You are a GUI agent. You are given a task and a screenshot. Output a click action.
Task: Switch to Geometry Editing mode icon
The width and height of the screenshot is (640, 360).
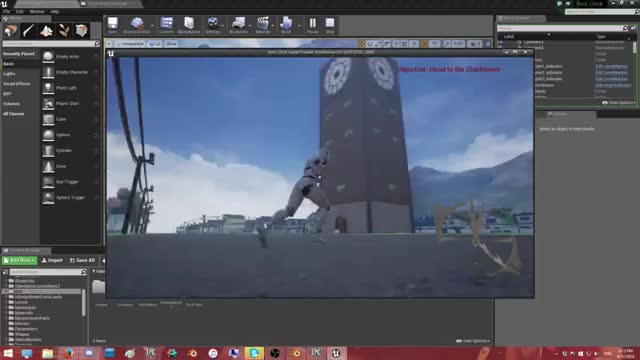pos(81,31)
